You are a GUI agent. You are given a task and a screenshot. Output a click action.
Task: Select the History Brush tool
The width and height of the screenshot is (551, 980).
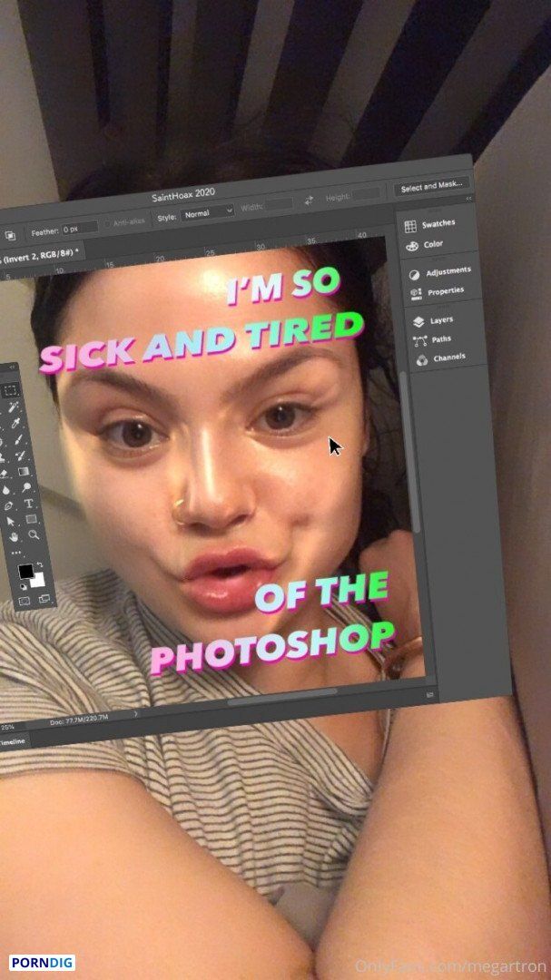(x=21, y=456)
